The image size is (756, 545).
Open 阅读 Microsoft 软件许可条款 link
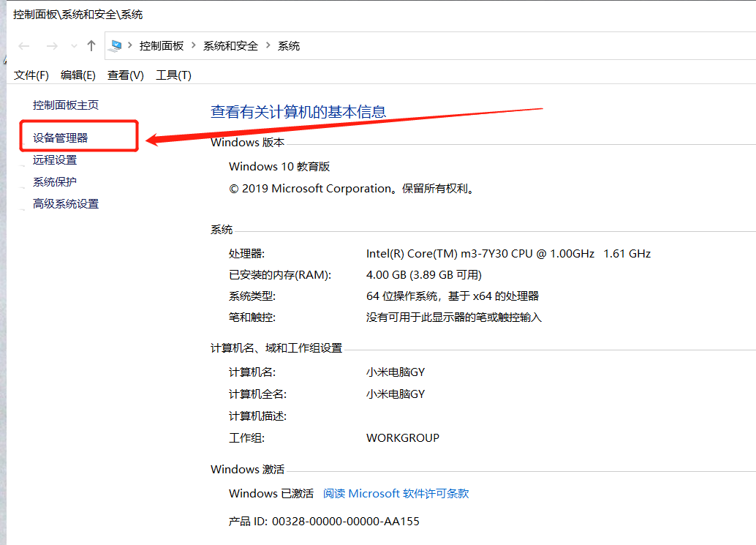tap(396, 493)
